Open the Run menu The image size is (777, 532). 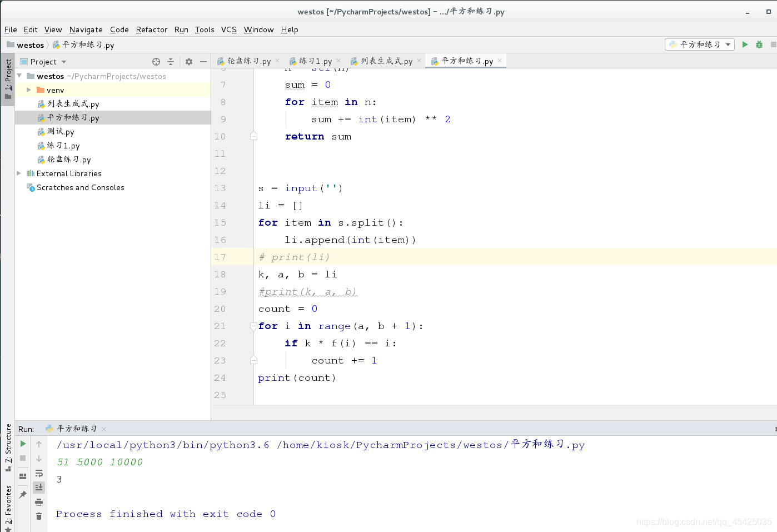point(181,29)
